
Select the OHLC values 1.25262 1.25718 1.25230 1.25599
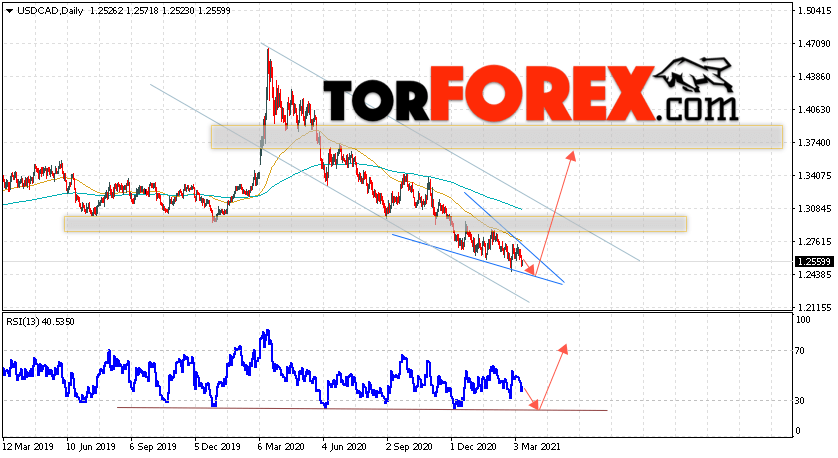(x=160, y=11)
